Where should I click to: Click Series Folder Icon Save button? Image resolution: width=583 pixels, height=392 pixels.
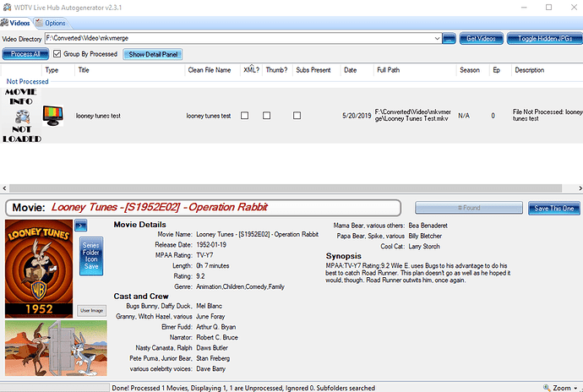tap(91, 256)
